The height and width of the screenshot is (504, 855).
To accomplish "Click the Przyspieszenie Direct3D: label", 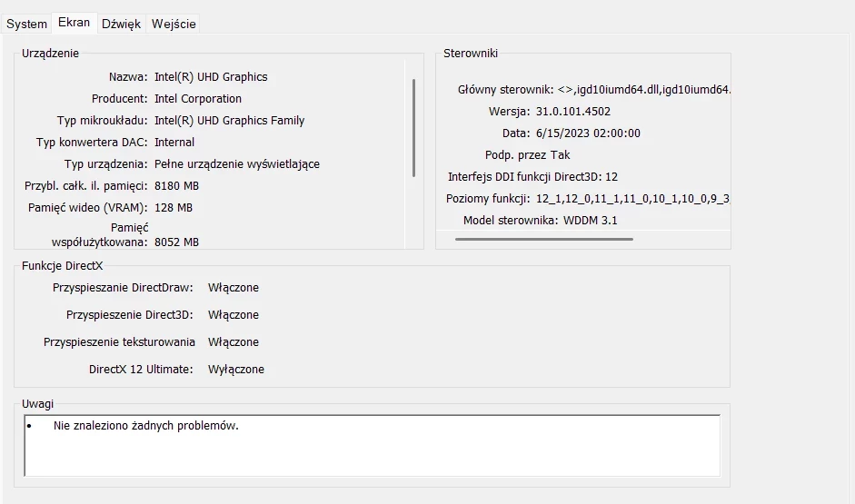I will pyautogui.click(x=130, y=315).
